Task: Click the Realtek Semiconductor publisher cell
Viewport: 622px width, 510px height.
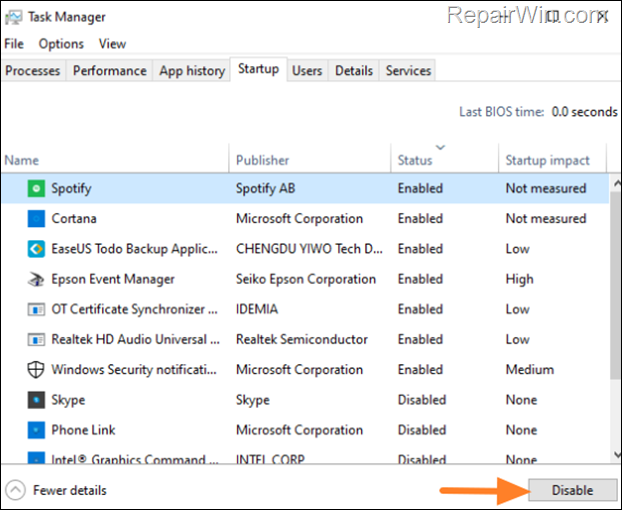Action: [x=301, y=339]
